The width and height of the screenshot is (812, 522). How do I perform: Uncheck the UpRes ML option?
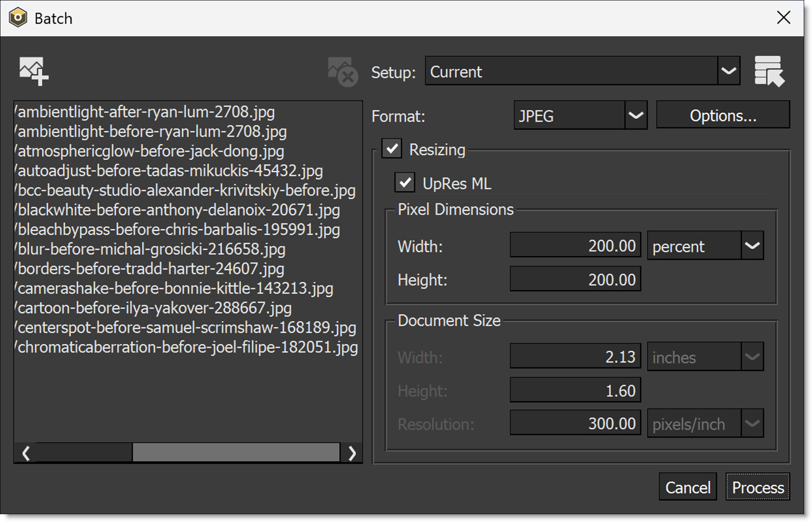click(405, 183)
